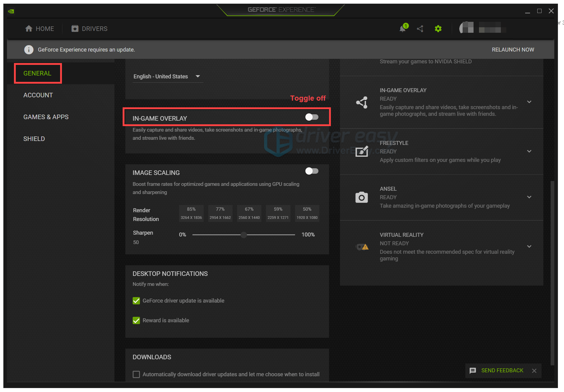
Task: Expand the Virtual Reality section
Action: pyautogui.click(x=529, y=246)
